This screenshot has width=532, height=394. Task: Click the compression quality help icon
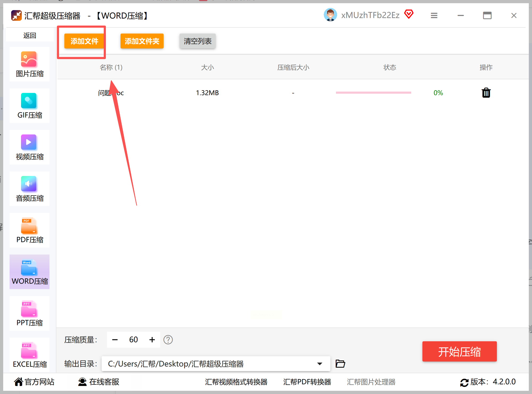(168, 340)
